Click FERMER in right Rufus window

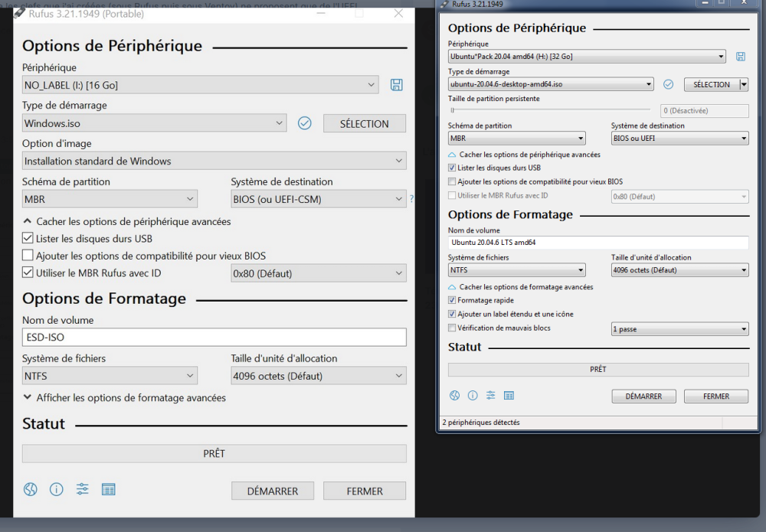point(716,397)
